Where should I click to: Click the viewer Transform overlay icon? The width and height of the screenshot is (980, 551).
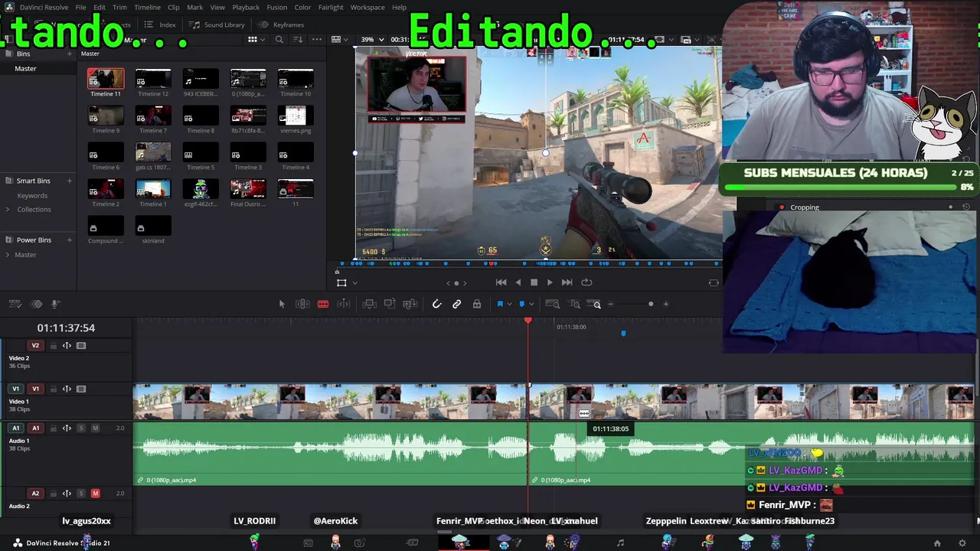point(341,283)
